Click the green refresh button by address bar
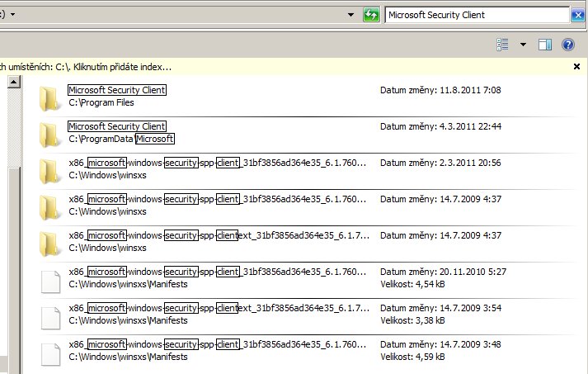The width and height of the screenshot is (588, 374). 371,15
